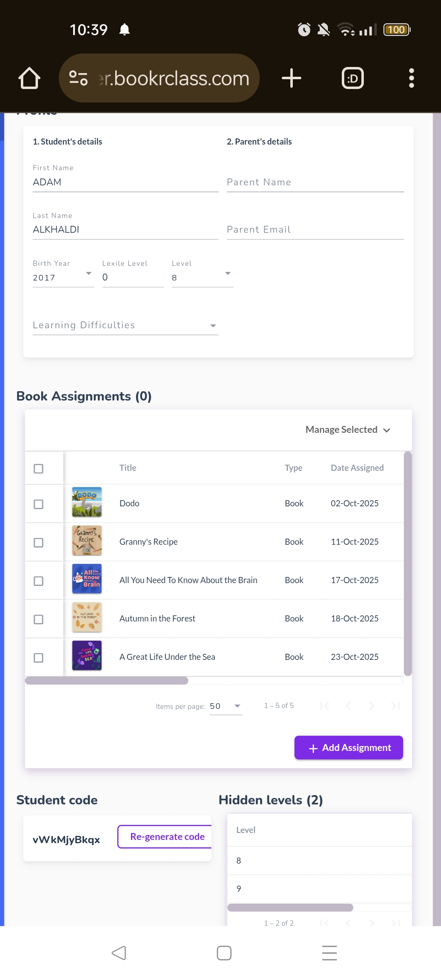Click the Add Assignment button
This screenshot has width=441, height=980.
coord(349,748)
